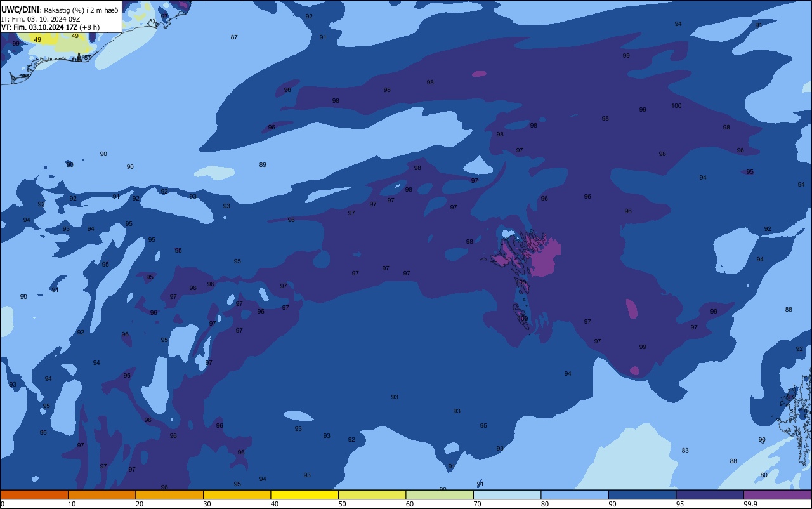Click the orange 10–20 legend color segment
This screenshot has height=509, width=812.
point(101,494)
